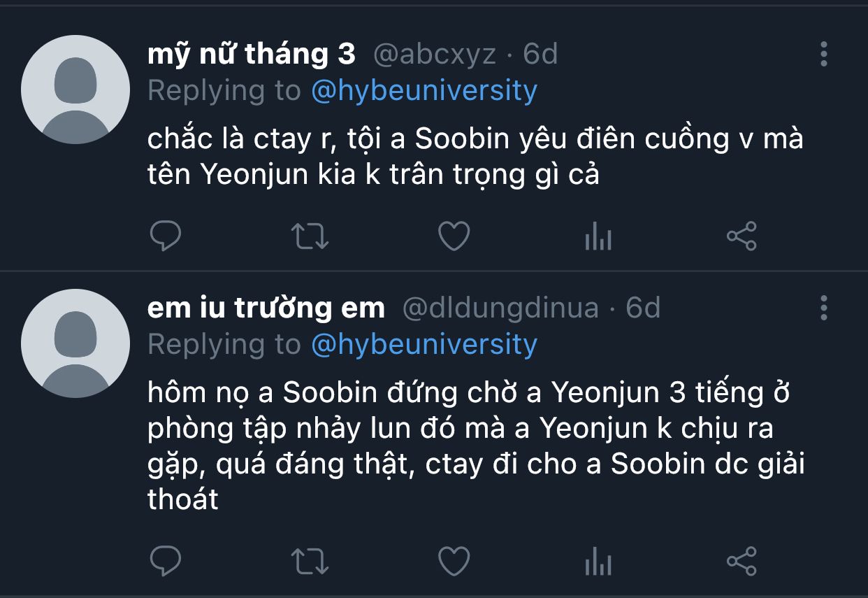View analytics for @dldungdinua's tweet
868x598 pixels.
598,562
